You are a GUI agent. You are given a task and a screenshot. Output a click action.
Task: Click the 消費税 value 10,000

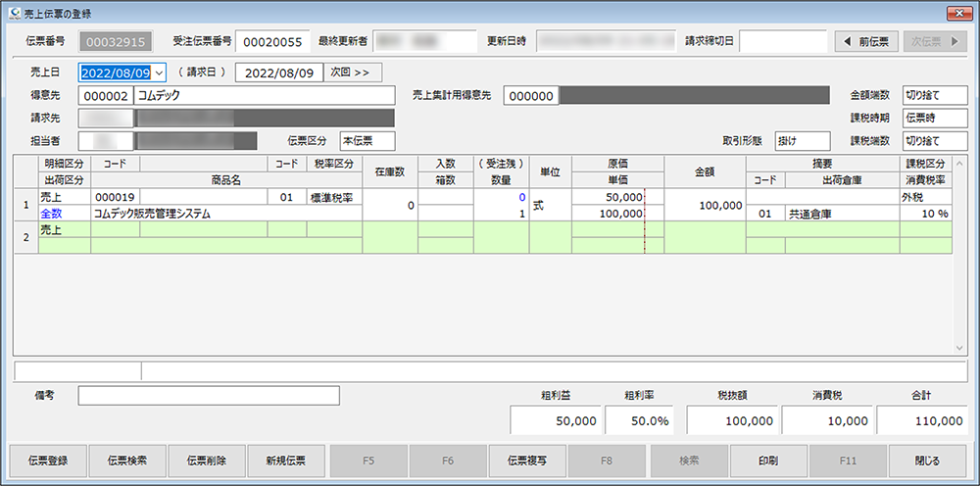tap(827, 421)
